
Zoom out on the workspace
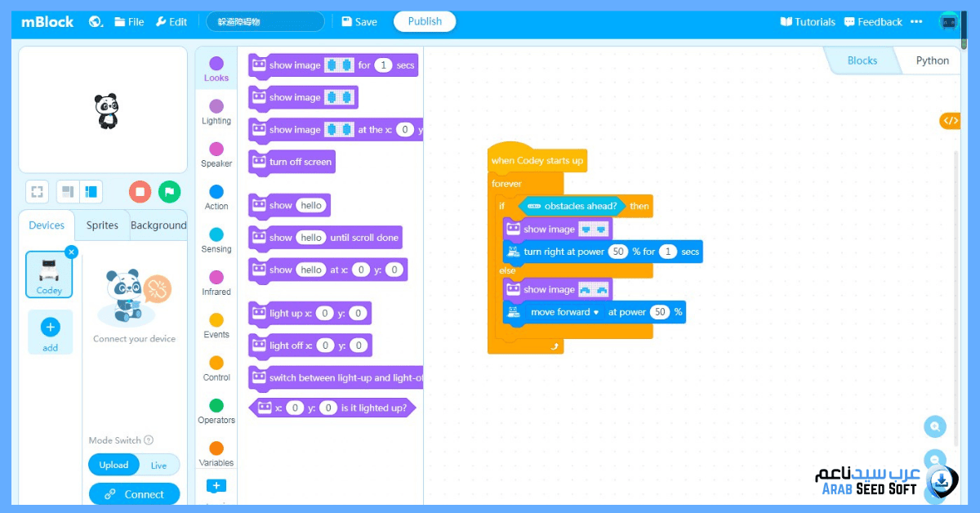pyautogui.click(x=934, y=461)
